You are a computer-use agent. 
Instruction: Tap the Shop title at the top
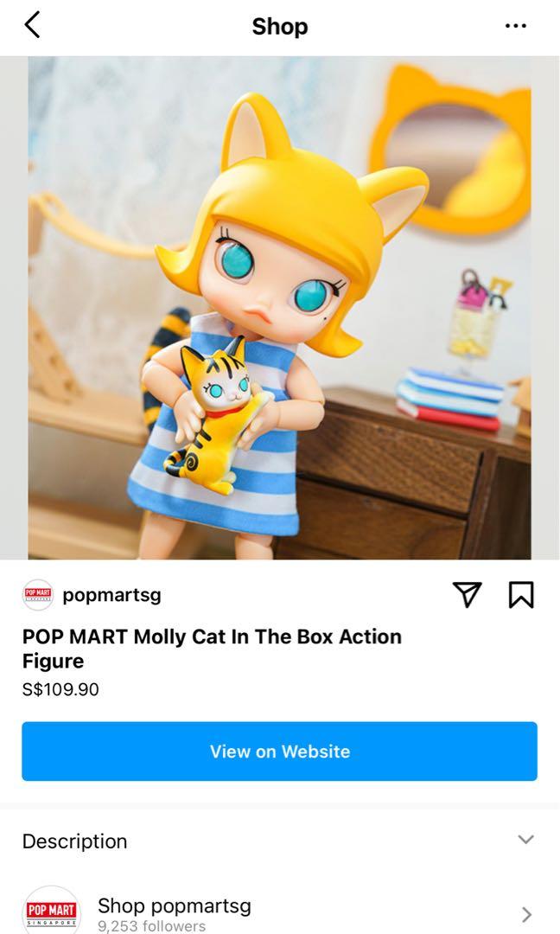pyautogui.click(x=280, y=26)
